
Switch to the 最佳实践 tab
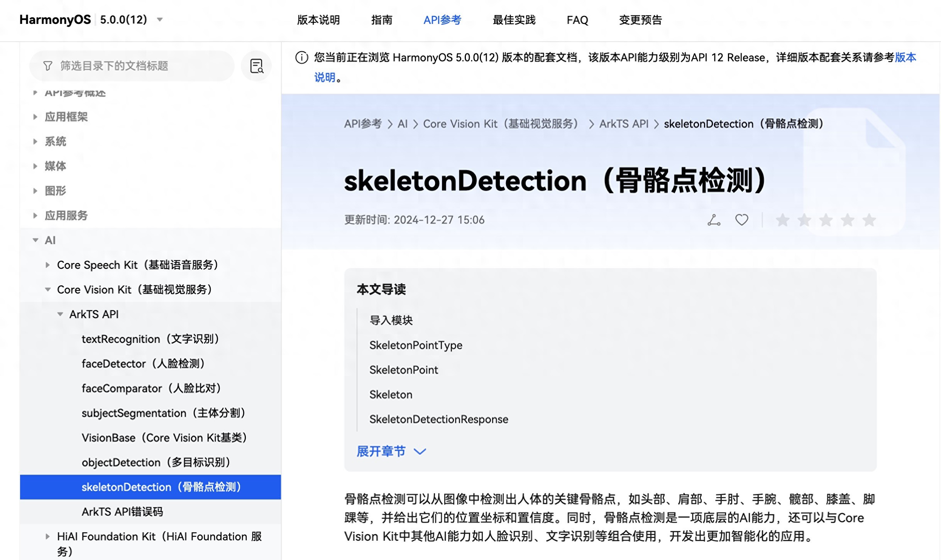(x=514, y=20)
